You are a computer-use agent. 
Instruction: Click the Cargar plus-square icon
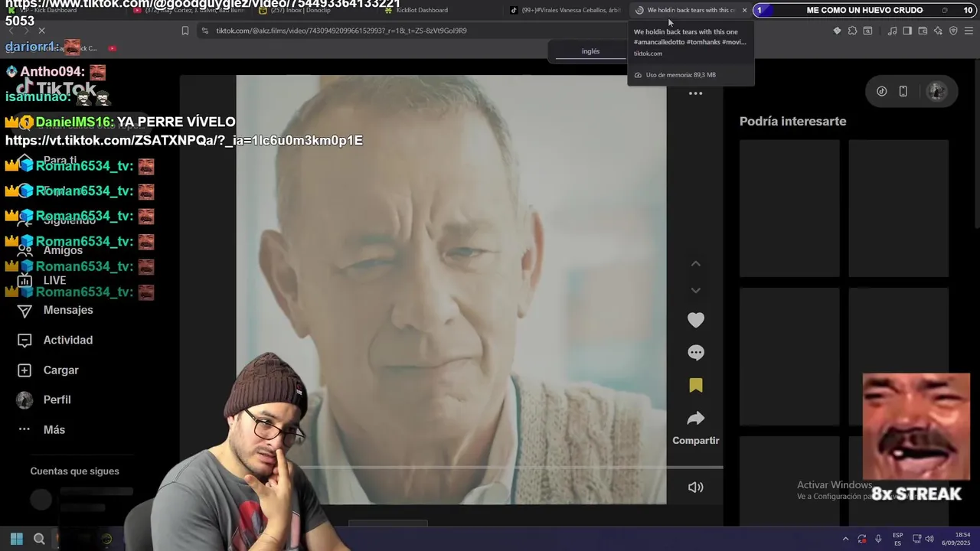point(24,370)
